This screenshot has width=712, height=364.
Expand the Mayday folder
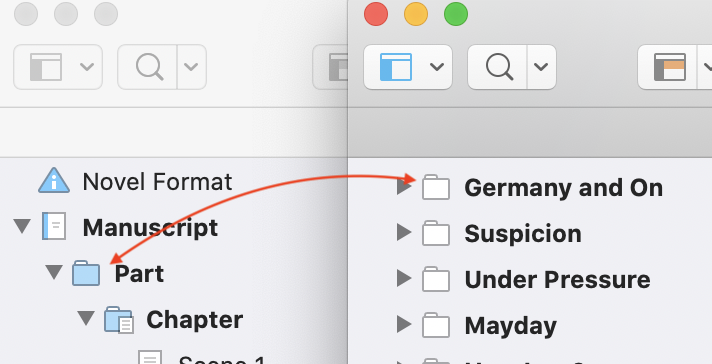(404, 324)
